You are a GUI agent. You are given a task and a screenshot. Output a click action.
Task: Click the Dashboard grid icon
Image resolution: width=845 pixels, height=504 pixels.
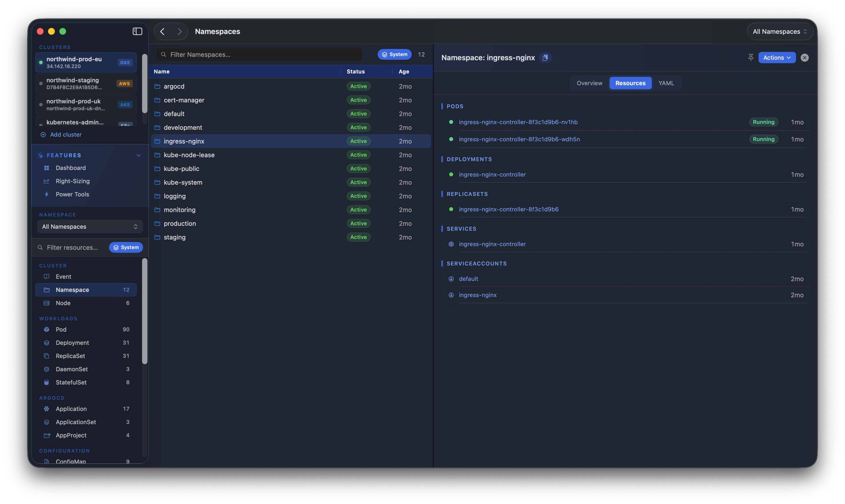click(x=47, y=168)
